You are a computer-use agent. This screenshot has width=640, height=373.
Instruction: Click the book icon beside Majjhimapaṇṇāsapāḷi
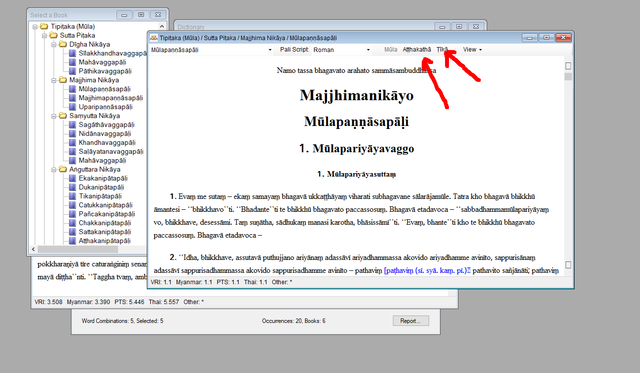click(x=72, y=98)
